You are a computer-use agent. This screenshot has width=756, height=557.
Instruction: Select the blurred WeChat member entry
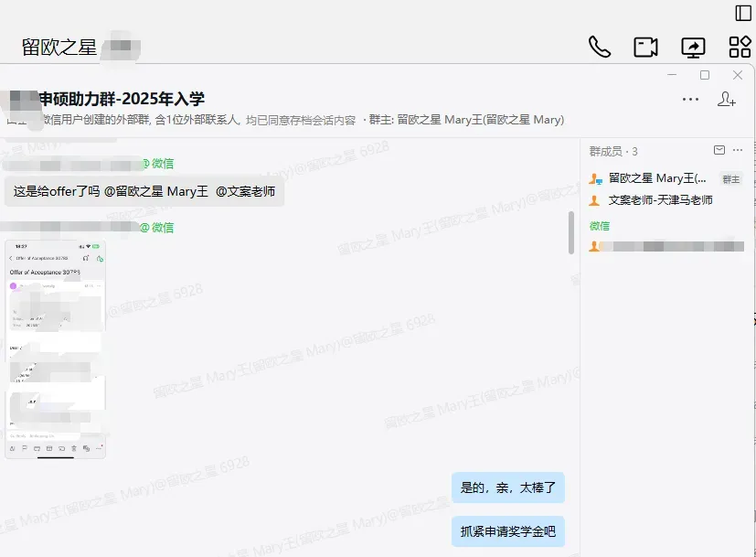[665, 246]
